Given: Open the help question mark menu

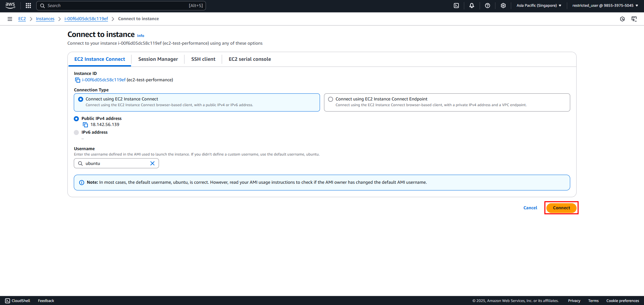Looking at the screenshot, I should click(487, 5).
